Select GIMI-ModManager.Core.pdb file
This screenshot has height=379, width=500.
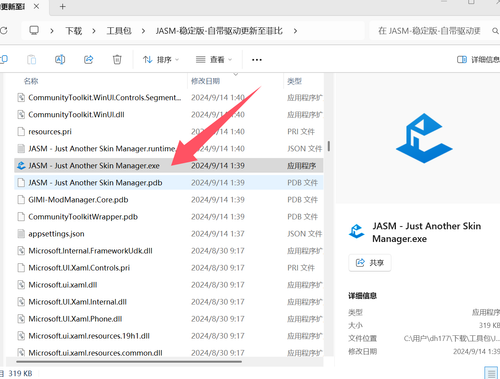tap(169, 200)
